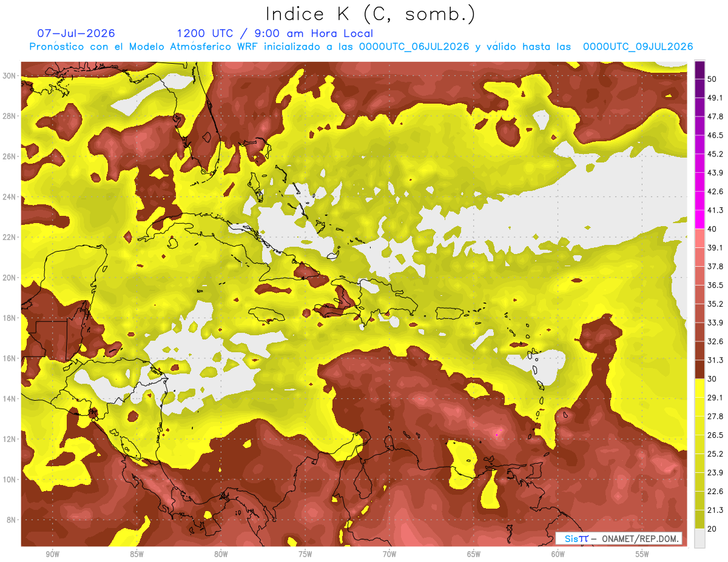Click the colorbar label '27.8'

coord(715,416)
